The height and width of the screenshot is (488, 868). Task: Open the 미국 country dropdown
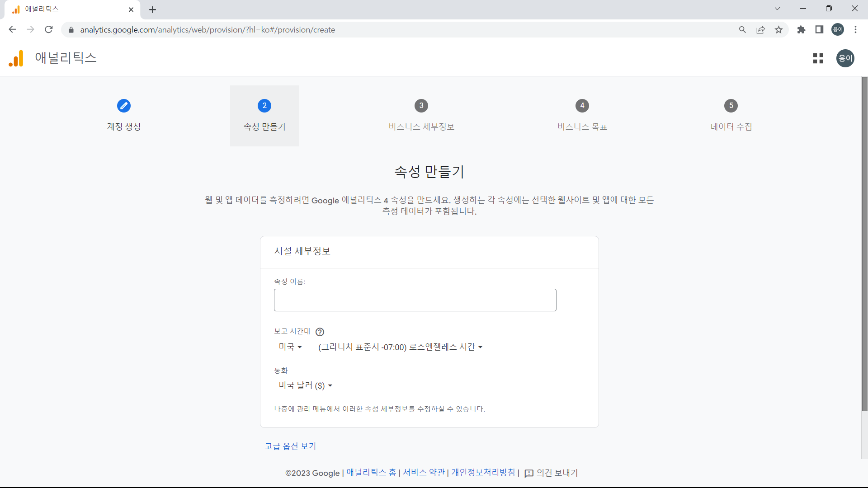pyautogui.click(x=290, y=347)
